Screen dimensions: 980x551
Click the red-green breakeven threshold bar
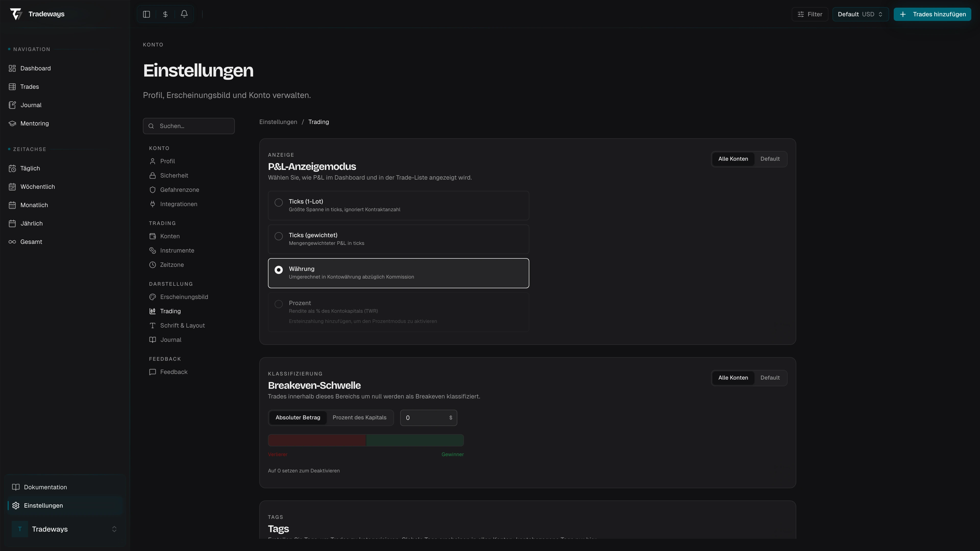tap(366, 440)
